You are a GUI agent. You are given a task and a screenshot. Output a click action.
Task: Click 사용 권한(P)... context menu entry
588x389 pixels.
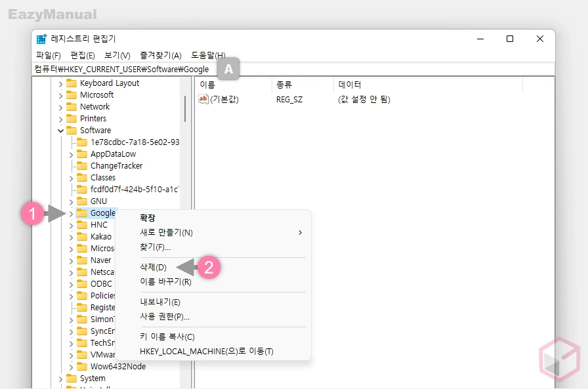pos(165,317)
